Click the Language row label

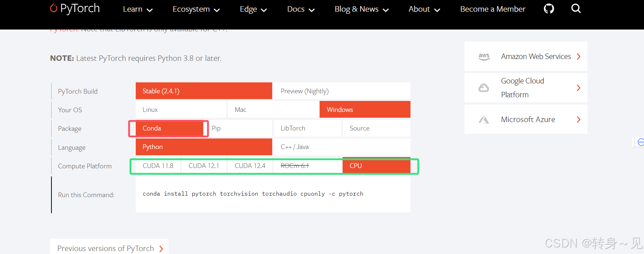click(72, 148)
